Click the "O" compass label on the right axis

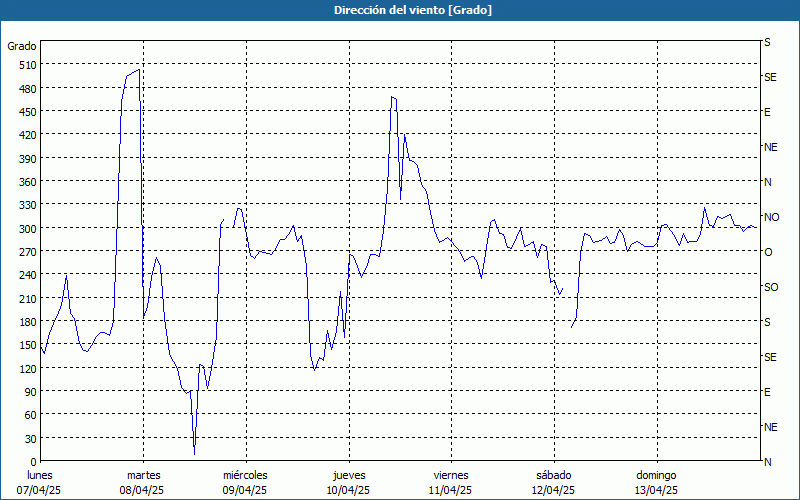(768, 252)
